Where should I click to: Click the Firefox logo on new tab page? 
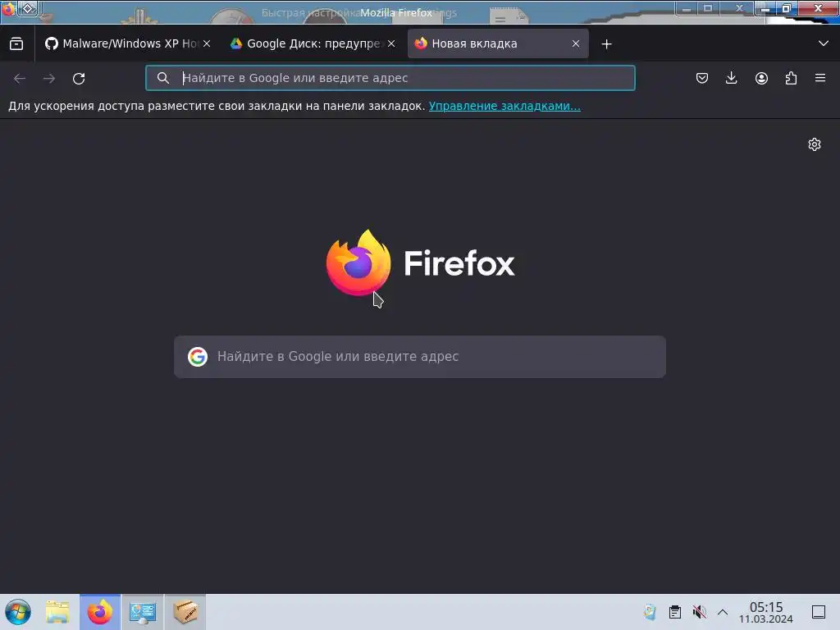pos(421,263)
